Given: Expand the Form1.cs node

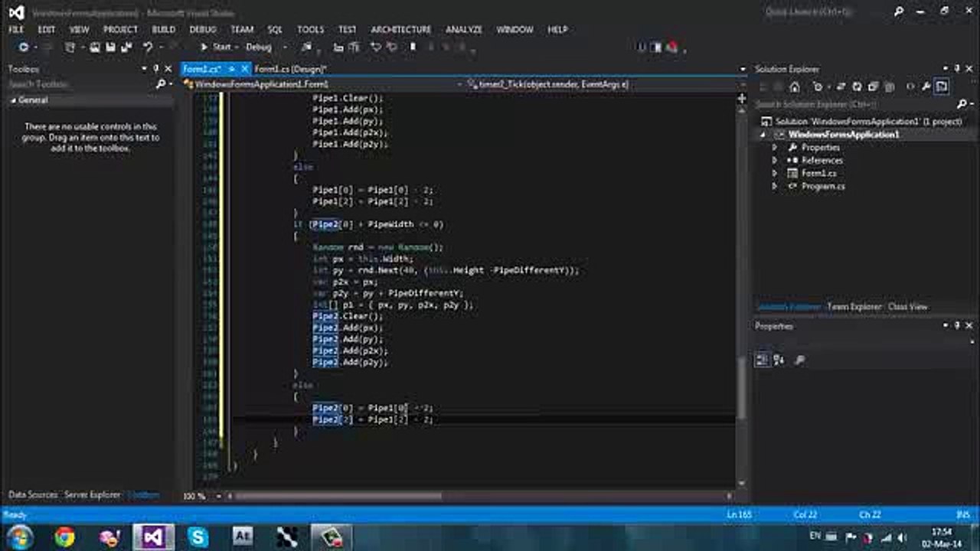Looking at the screenshot, I should (775, 174).
